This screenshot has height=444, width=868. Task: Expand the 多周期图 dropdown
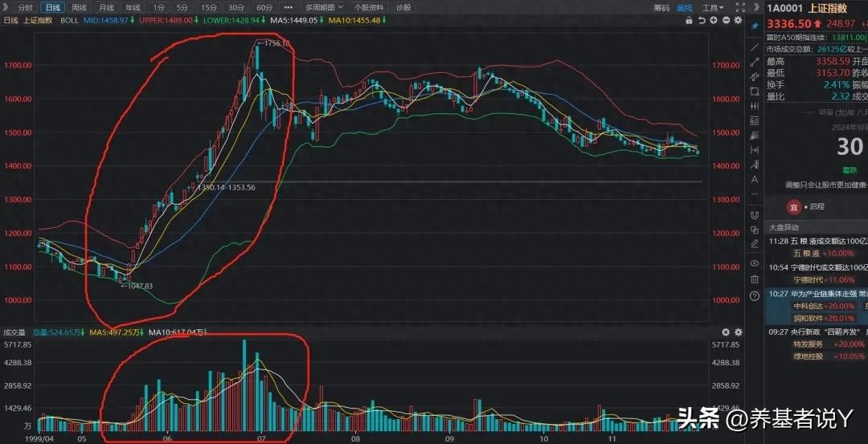click(x=324, y=7)
